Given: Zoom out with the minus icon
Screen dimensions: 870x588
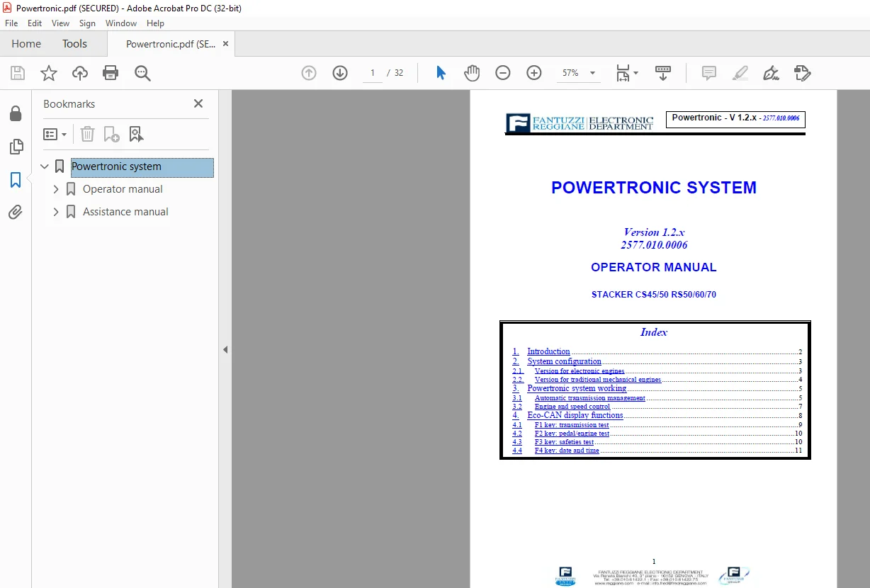Looking at the screenshot, I should 503,73.
